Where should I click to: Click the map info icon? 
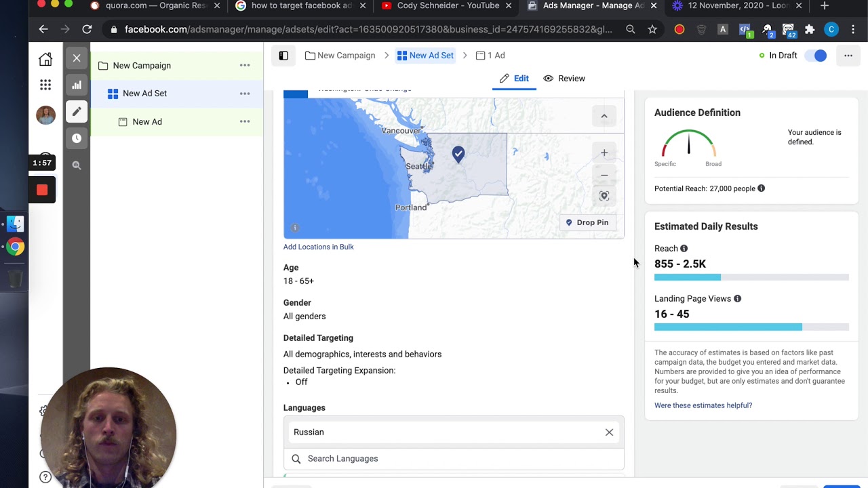pos(295,228)
